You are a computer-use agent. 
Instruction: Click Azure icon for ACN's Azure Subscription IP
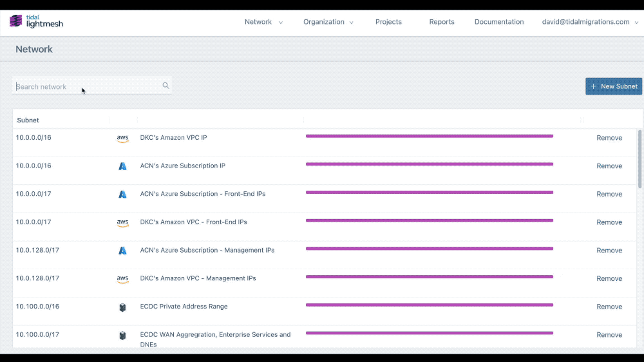click(122, 166)
